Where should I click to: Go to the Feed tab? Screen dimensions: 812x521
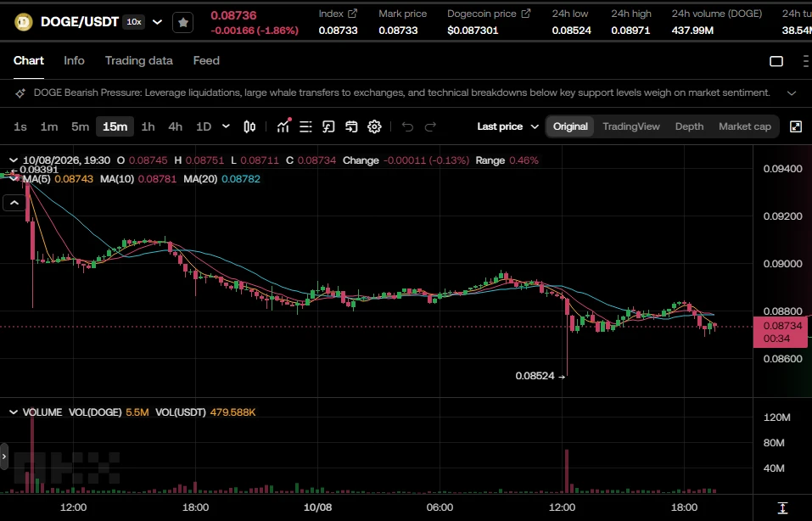[206, 60]
